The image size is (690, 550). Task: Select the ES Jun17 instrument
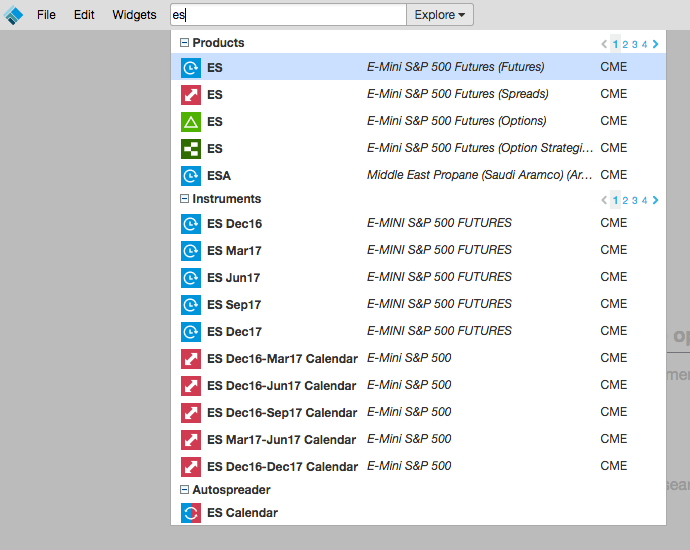point(418,277)
